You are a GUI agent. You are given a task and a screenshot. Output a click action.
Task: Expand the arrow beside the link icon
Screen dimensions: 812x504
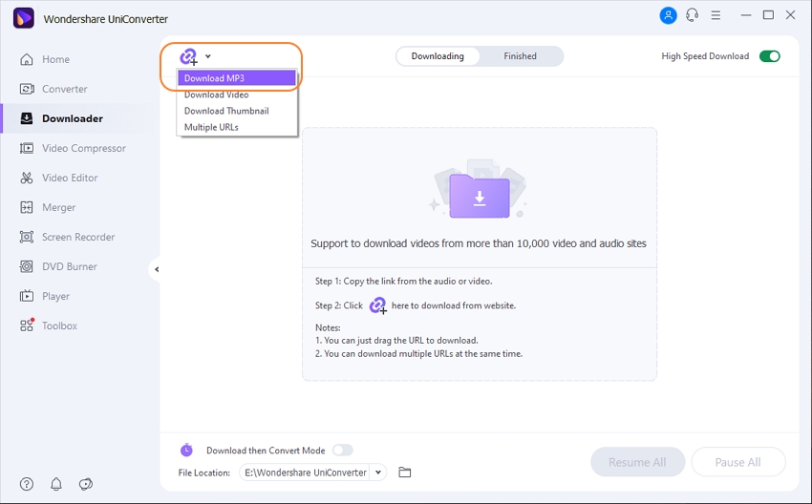point(208,56)
